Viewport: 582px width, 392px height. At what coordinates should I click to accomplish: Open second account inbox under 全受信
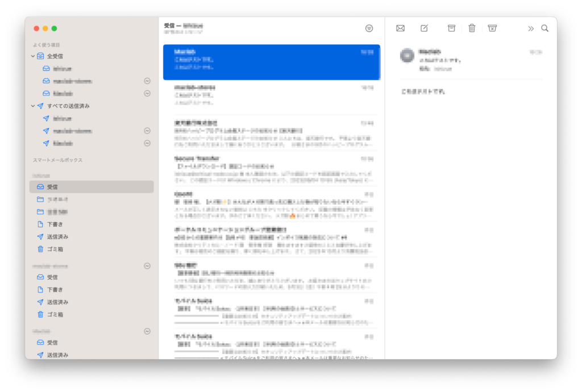[92, 81]
